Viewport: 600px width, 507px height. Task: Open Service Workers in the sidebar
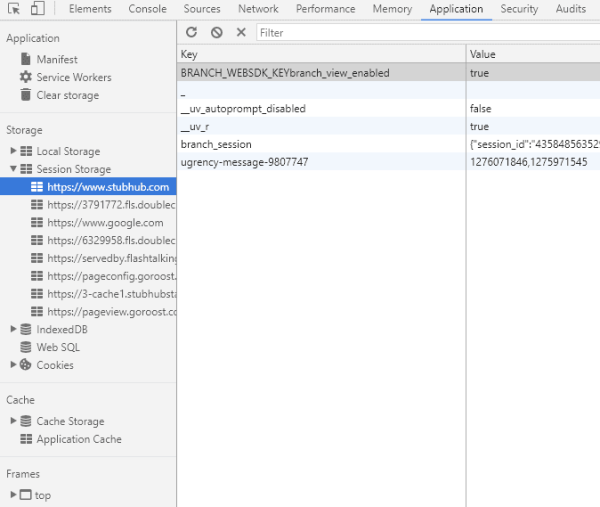74,77
